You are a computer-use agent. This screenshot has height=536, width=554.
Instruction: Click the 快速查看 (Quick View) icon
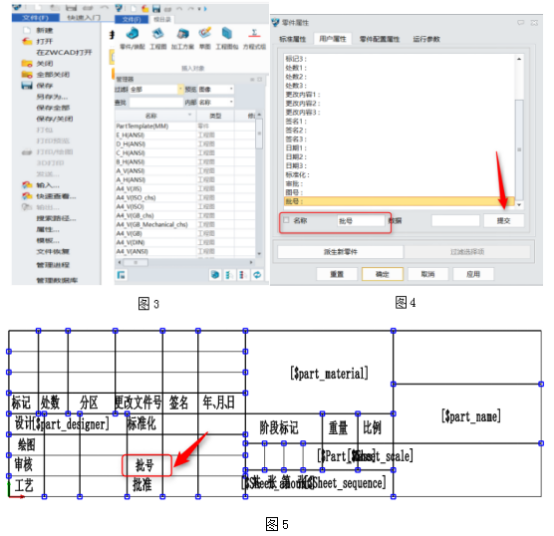pyautogui.click(x=27, y=196)
